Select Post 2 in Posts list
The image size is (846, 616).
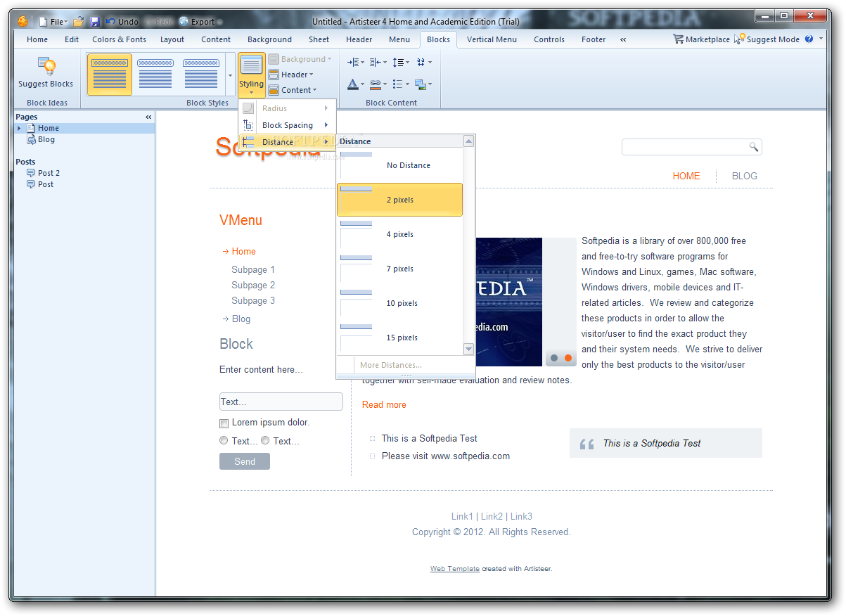coord(49,173)
